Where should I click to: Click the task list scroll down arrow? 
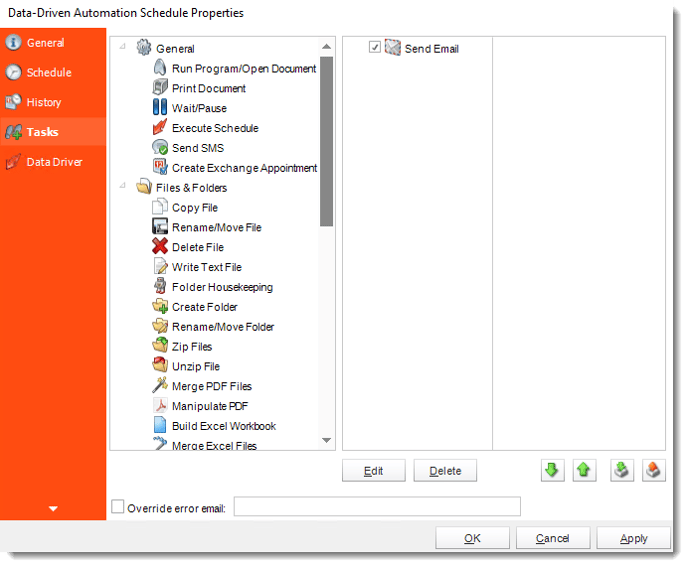326,440
